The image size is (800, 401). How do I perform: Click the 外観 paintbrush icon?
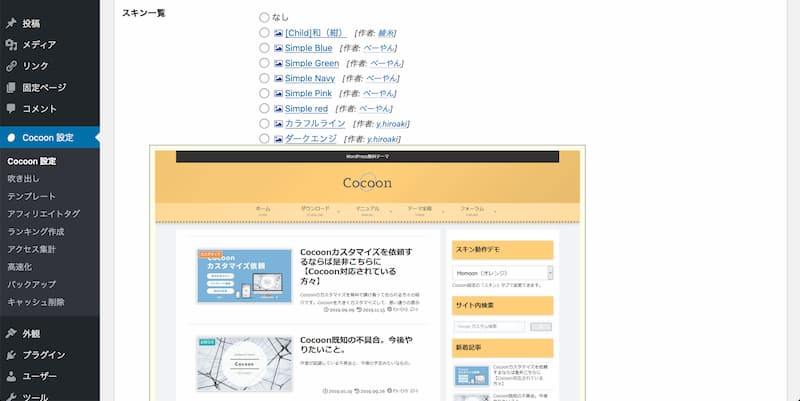pyautogui.click(x=11, y=333)
